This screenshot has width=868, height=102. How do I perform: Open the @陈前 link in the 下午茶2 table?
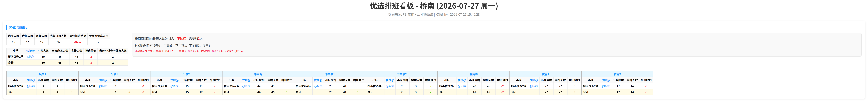[390, 86]
